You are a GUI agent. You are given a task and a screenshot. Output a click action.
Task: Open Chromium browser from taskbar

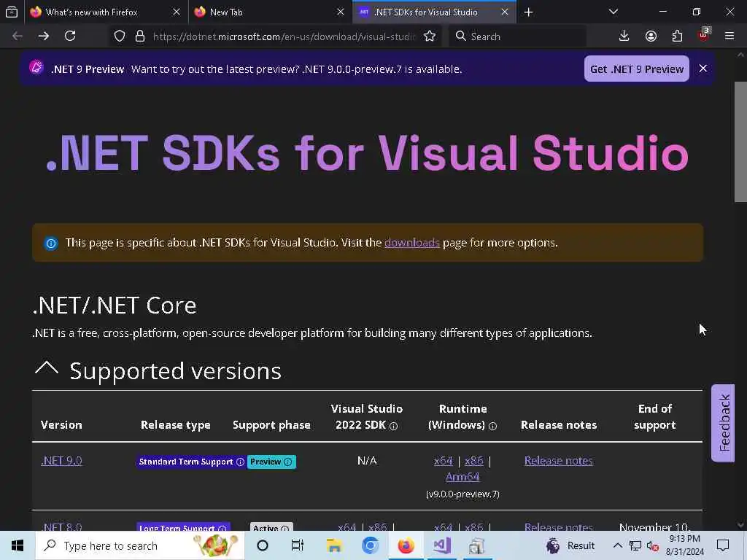tap(370, 545)
